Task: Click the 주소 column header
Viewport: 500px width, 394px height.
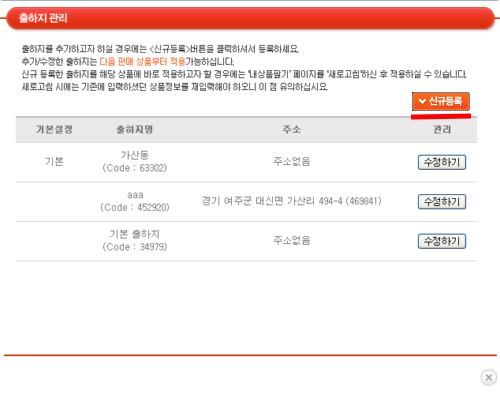Action: (x=292, y=129)
